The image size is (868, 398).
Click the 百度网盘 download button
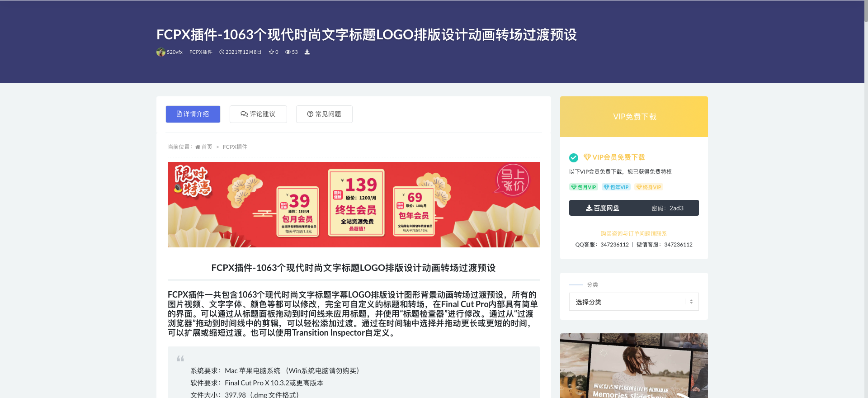(x=634, y=208)
